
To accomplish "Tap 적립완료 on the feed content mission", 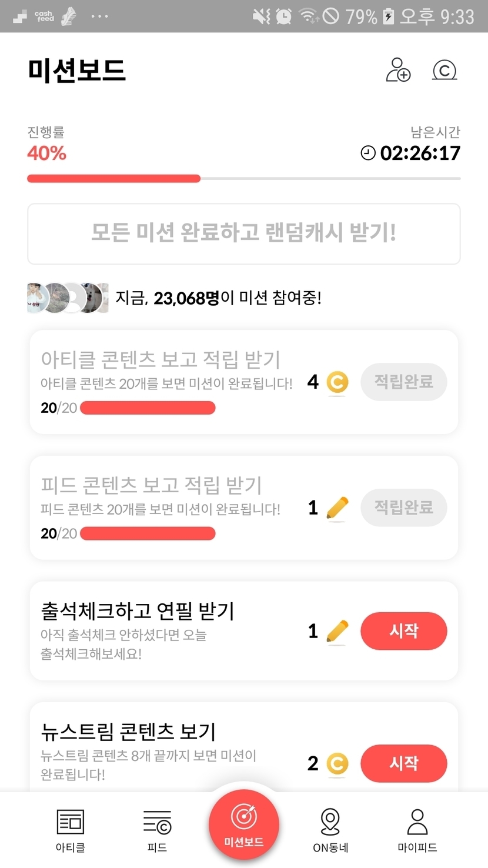I will (x=404, y=508).
